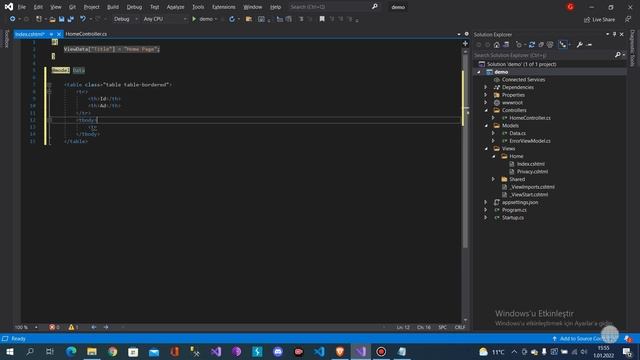Expand the wwwroot node
The height and width of the screenshot is (360, 640).
click(486, 103)
